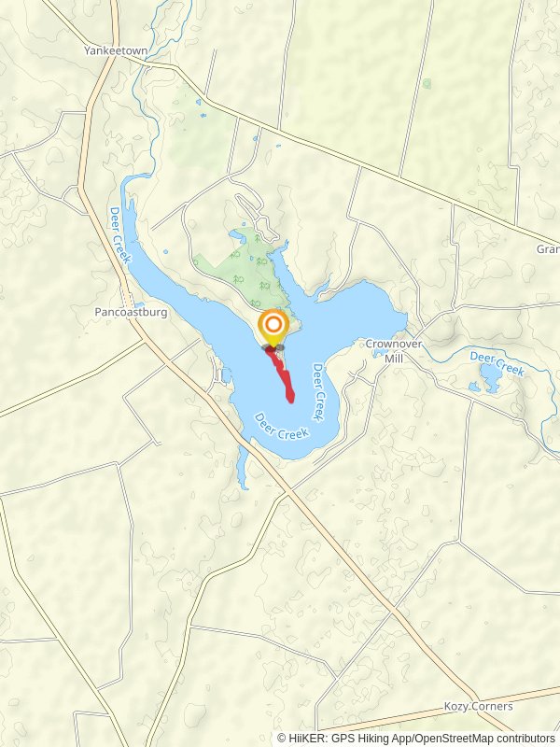
Task: Open the OpenStreetMap contributors attribution
Action: [x=483, y=739]
